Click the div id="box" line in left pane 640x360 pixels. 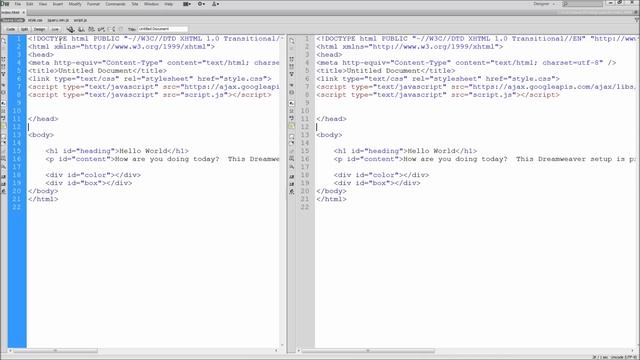[89, 183]
